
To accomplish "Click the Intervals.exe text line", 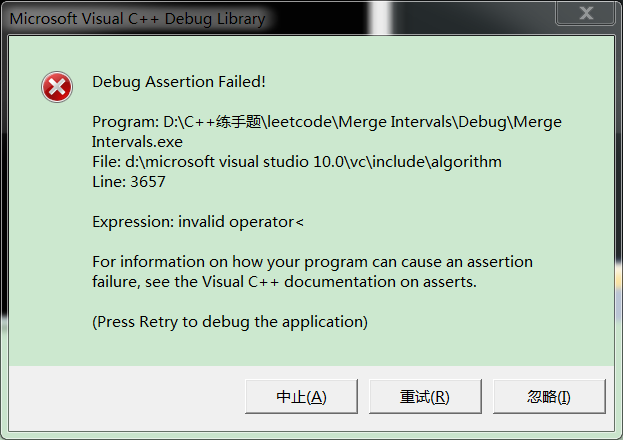I will [137, 142].
